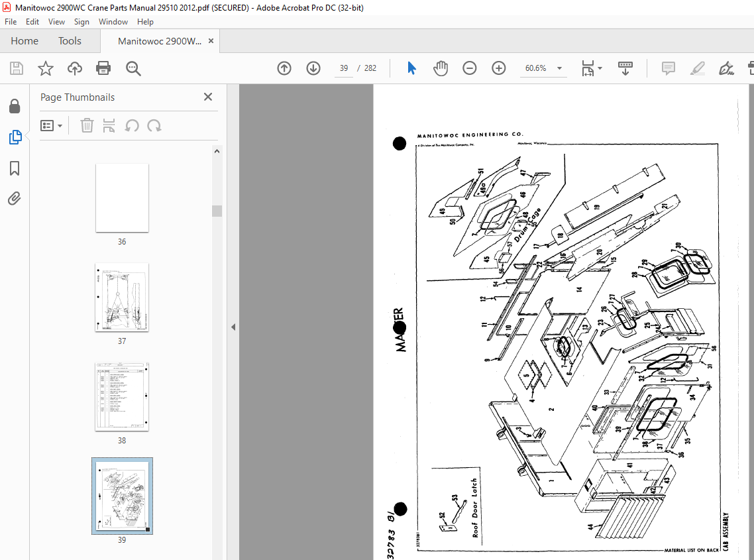Open page break print icon
This screenshot has width=754, height=560.
point(109,125)
